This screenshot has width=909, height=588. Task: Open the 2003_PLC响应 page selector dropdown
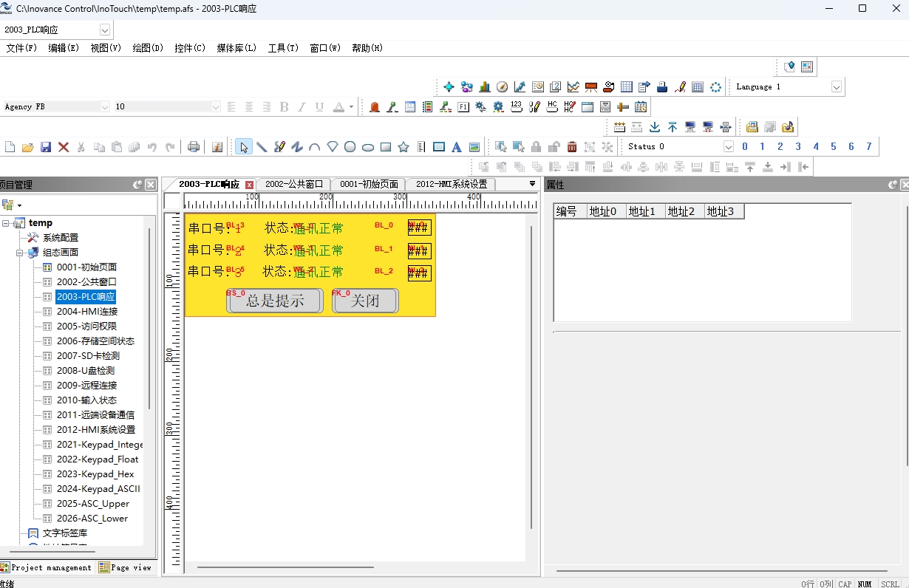click(x=104, y=30)
